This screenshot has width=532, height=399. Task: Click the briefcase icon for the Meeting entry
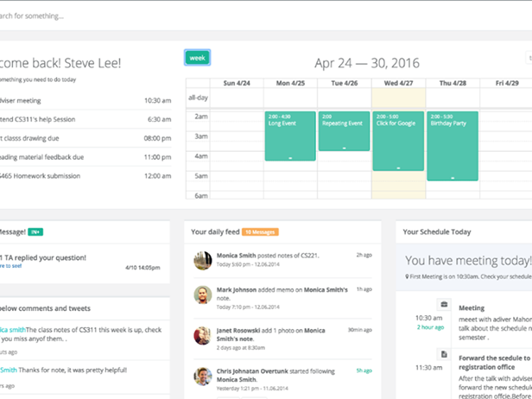[444, 304]
